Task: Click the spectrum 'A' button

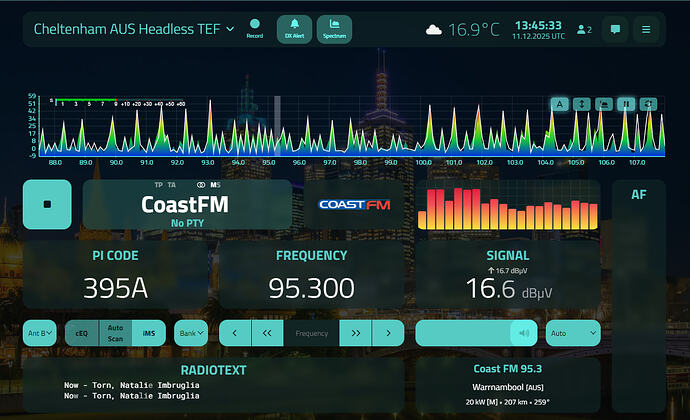Action: (560, 104)
